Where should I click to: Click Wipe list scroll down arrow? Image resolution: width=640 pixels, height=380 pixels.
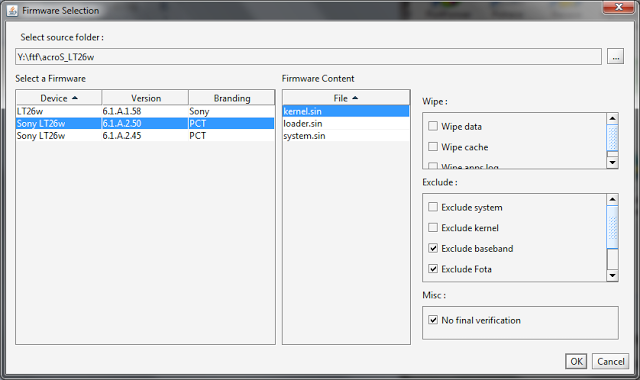pos(612,162)
